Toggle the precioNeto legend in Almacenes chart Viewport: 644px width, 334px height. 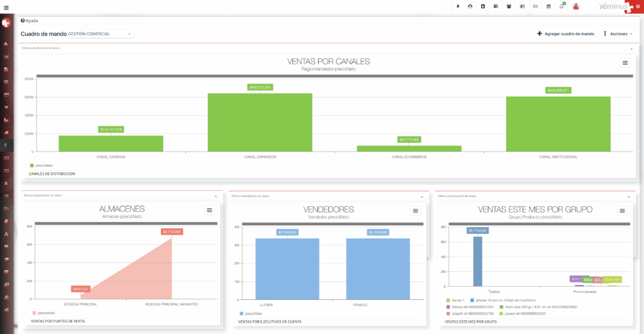(x=44, y=313)
